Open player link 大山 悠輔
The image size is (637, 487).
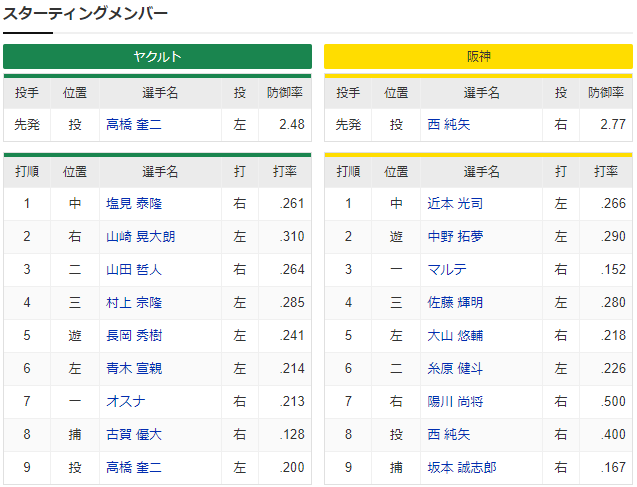click(455, 335)
